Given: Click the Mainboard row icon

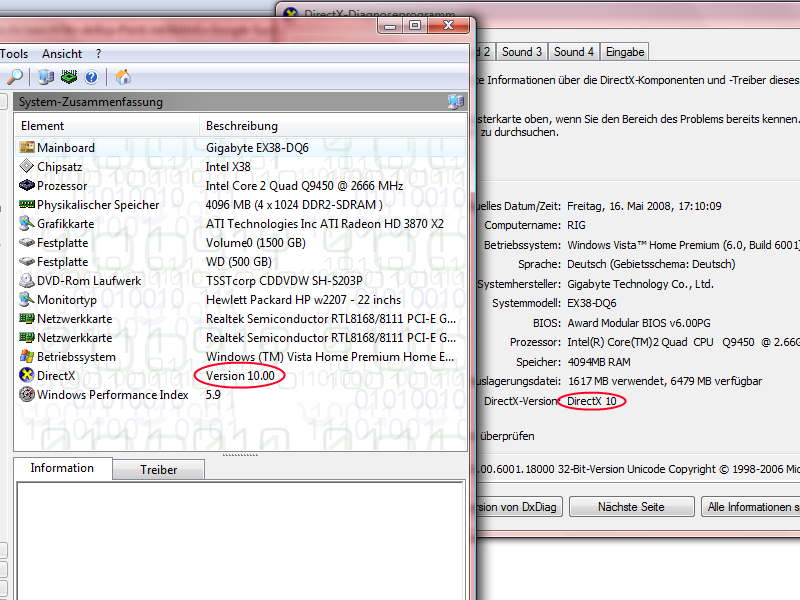Looking at the screenshot, I should 27,147.
